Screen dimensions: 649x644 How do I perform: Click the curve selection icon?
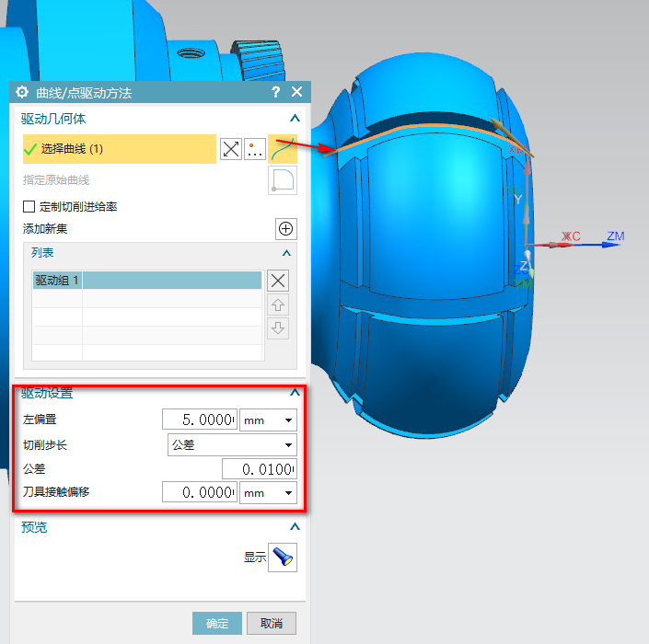[283, 149]
